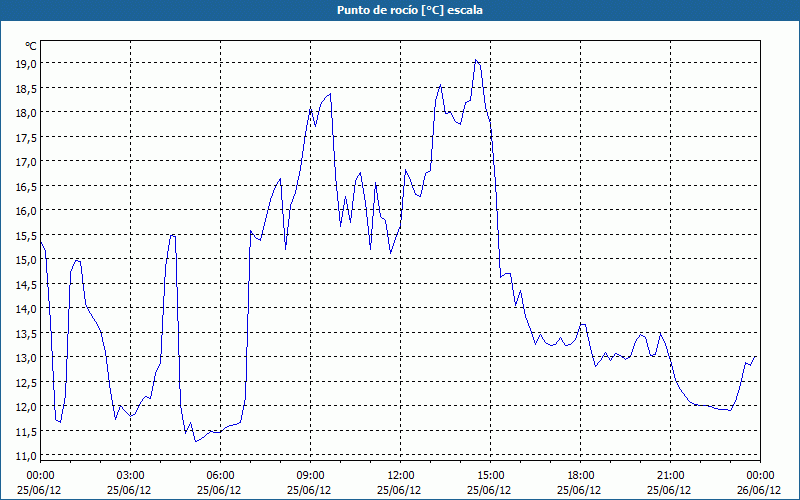The width and height of the screenshot is (800, 500).
Task: Click the 25/06/12 date under 18:00
Action: (579, 490)
